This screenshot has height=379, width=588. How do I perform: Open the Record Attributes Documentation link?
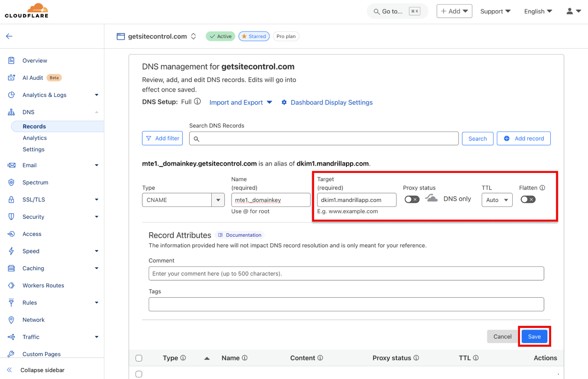coord(239,234)
